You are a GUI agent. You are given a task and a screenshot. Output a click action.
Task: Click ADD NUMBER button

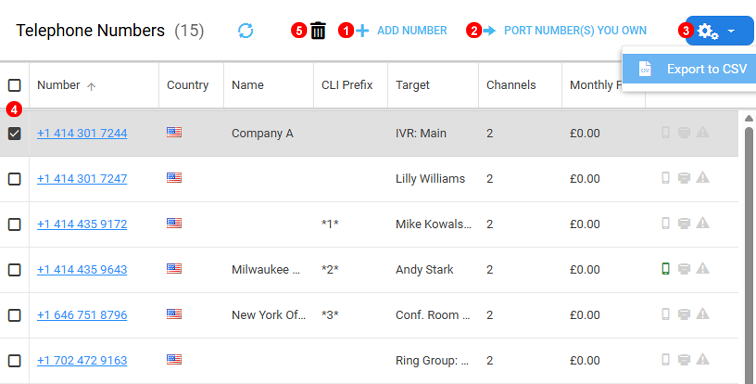(x=412, y=30)
